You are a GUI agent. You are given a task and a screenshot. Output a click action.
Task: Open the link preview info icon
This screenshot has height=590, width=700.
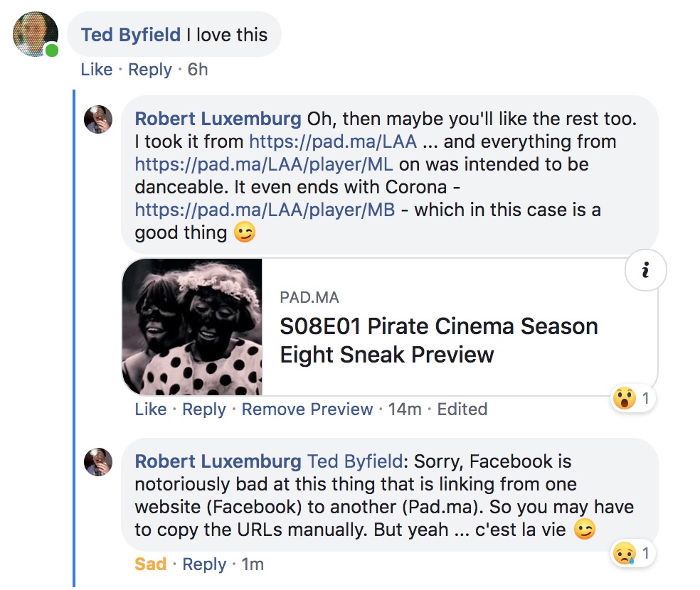tap(645, 271)
